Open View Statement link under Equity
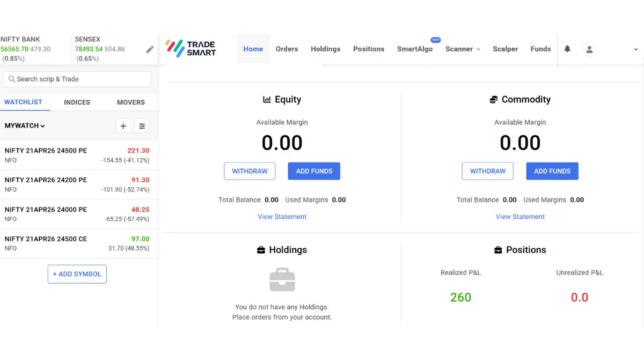The width and height of the screenshot is (644, 362). (x=282, y=217)
